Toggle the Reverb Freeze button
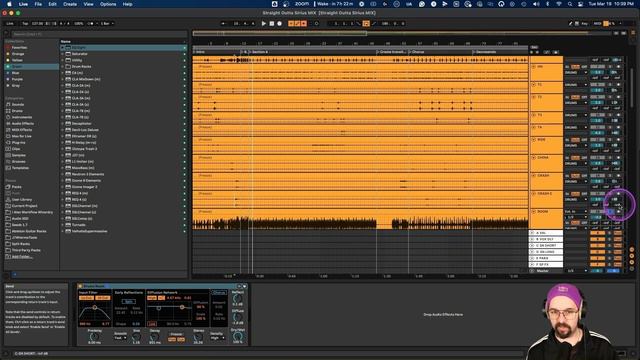Viewport: 640px width, 360px height. pyautogui.click(x=176, y=334)
